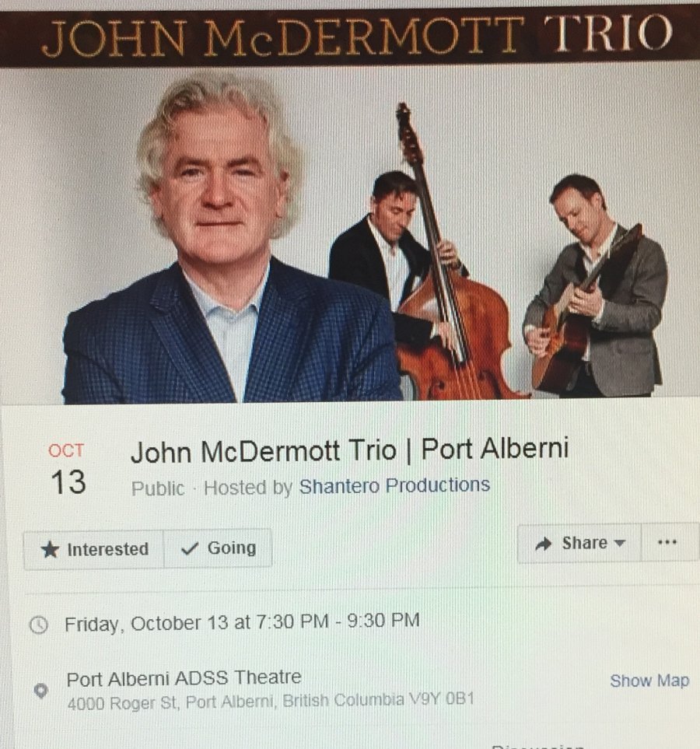This screenshot has height=749, width=700.
Task: Mark yourself as Going to the event
Action: (218, 548)
